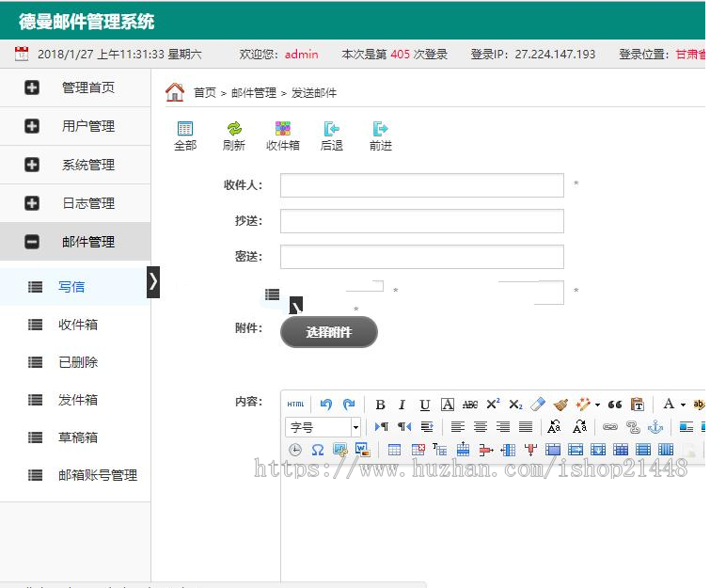Screen dimensions: 710x588
Task: Open the 字号 font size dropdown
Action: point(323,427)
